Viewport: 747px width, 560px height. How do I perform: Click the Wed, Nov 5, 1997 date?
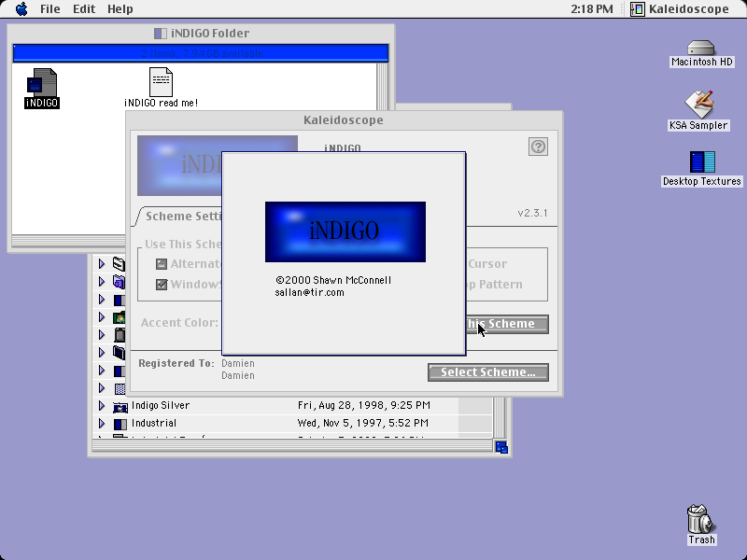tap(362, 423)
